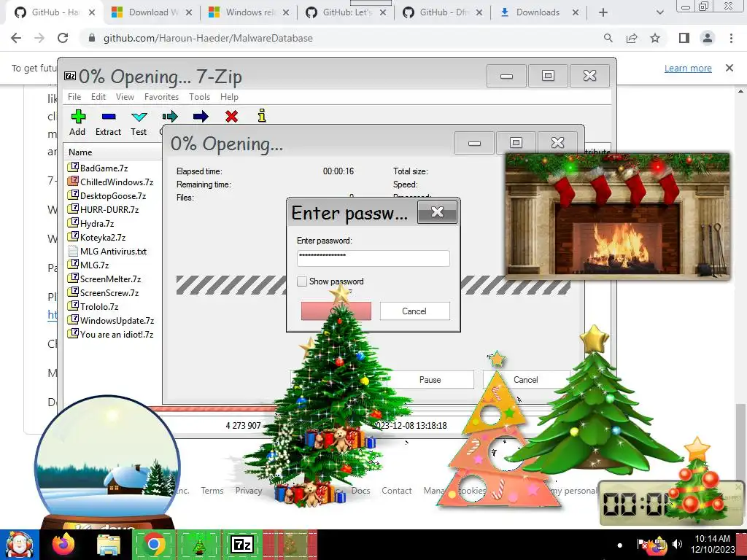Tick the Show password checkbox
The height and width of the screenshot is (560, 747).
click(302, 281)
